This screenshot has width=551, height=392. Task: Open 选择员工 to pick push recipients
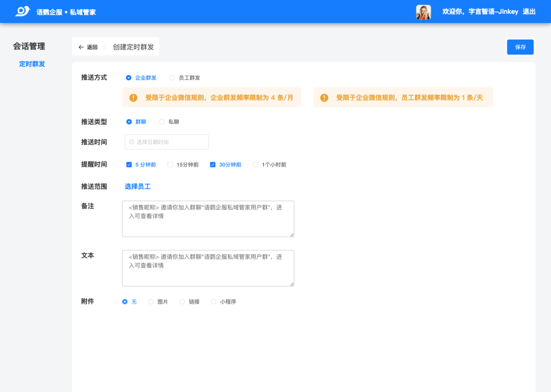pyautogui.click(x=138, y=186)
